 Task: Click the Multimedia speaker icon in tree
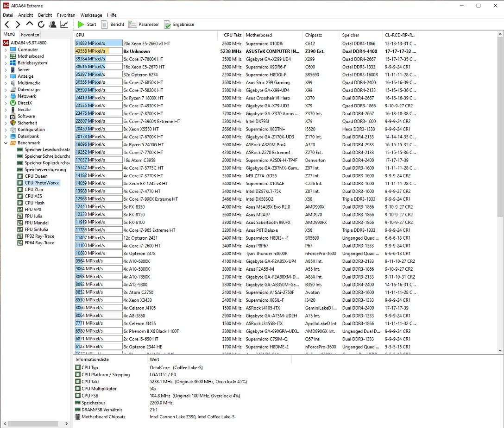(13, 83)
